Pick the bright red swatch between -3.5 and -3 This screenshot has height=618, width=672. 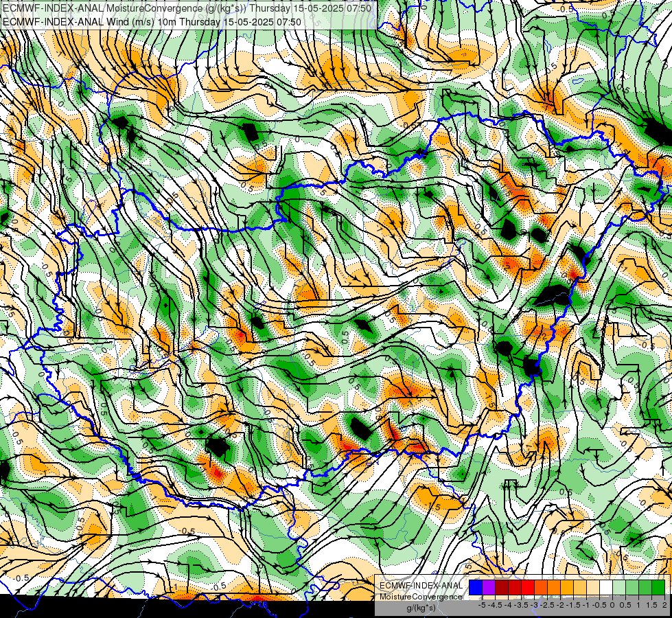[x=528, y=587]
